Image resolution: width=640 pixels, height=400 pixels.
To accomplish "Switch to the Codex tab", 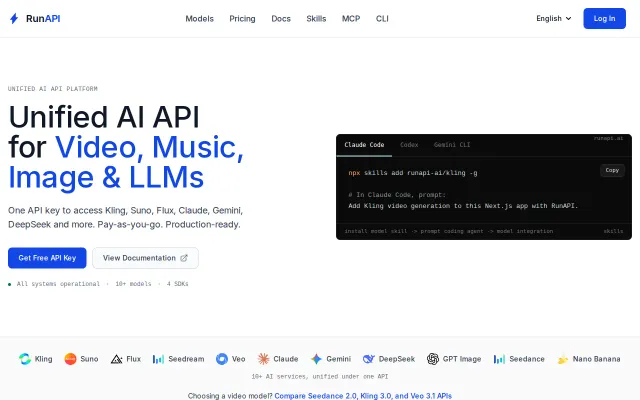I will point(409,145).
